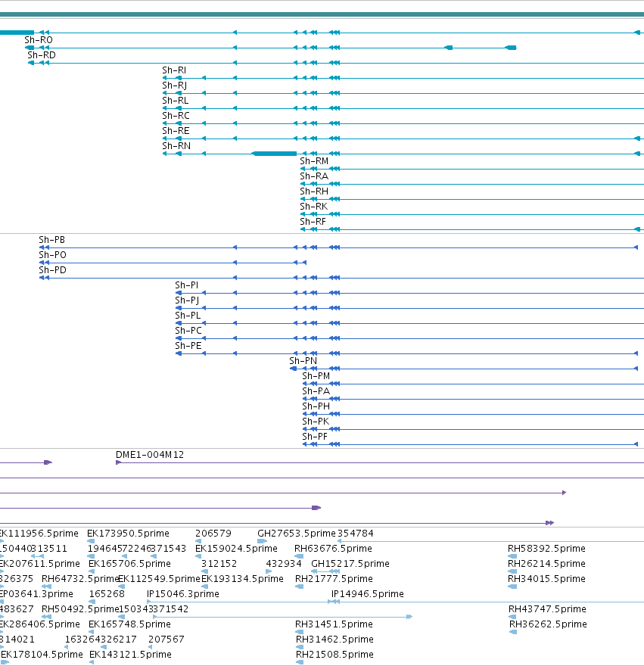Click the Sh-RC transcript label

coord(176,116)
